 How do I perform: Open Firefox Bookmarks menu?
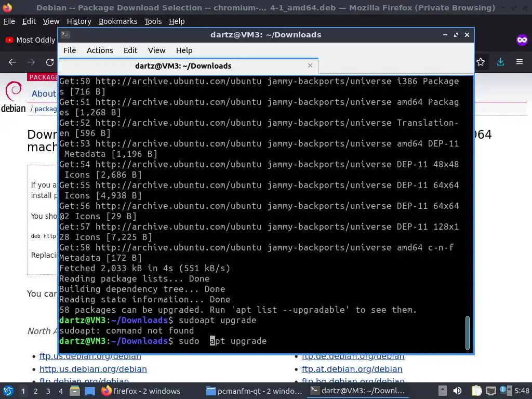click(118, 21)
